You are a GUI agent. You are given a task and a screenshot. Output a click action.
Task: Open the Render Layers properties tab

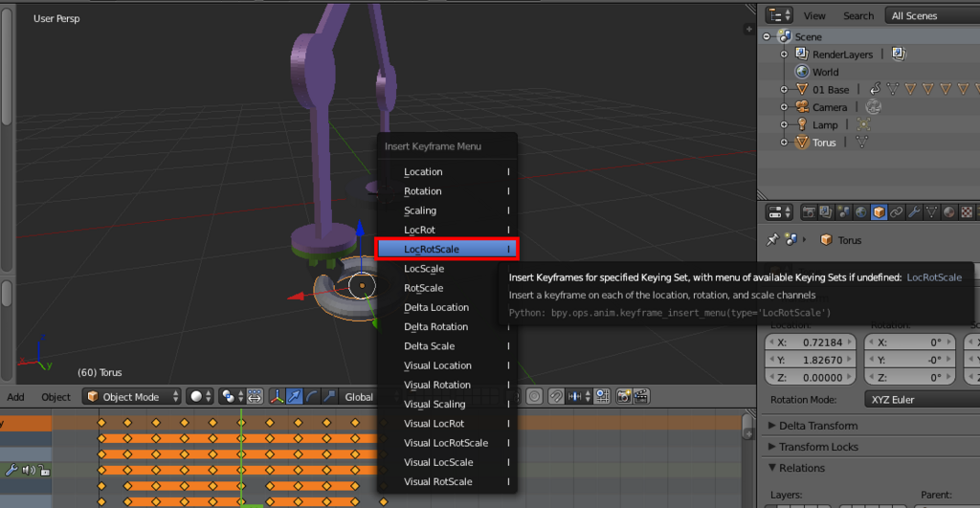pos(826,212)
